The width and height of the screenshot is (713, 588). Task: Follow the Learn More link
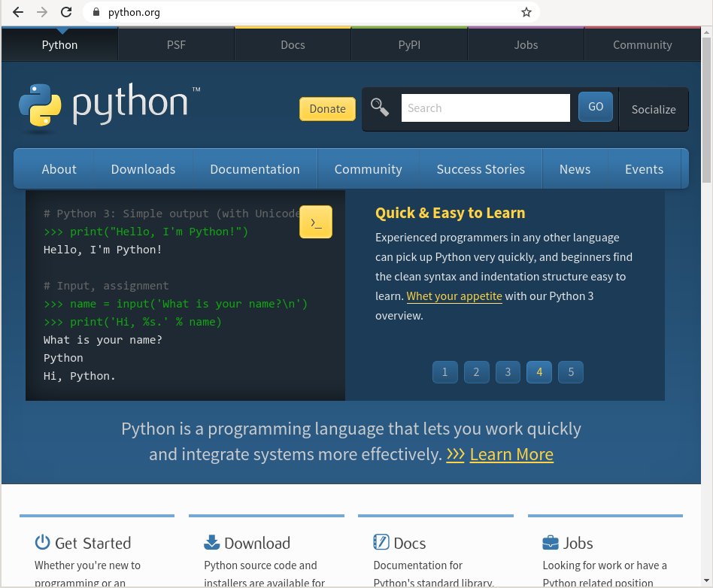pos(511,454)
